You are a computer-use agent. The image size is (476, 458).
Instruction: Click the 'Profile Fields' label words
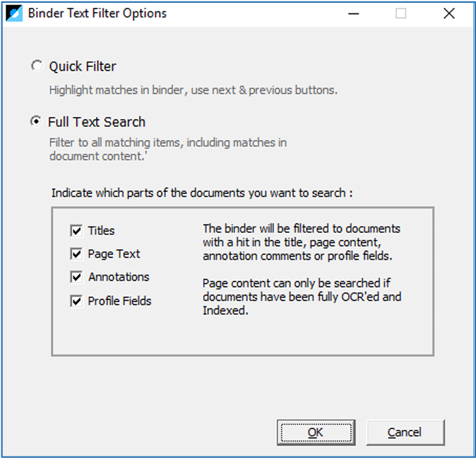point(119,301)
